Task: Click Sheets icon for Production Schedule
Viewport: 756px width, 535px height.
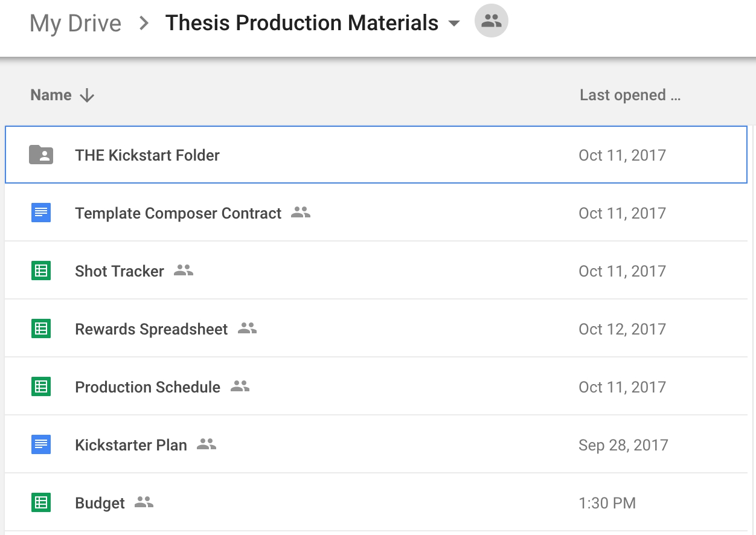Action: [x=41, y=386]
